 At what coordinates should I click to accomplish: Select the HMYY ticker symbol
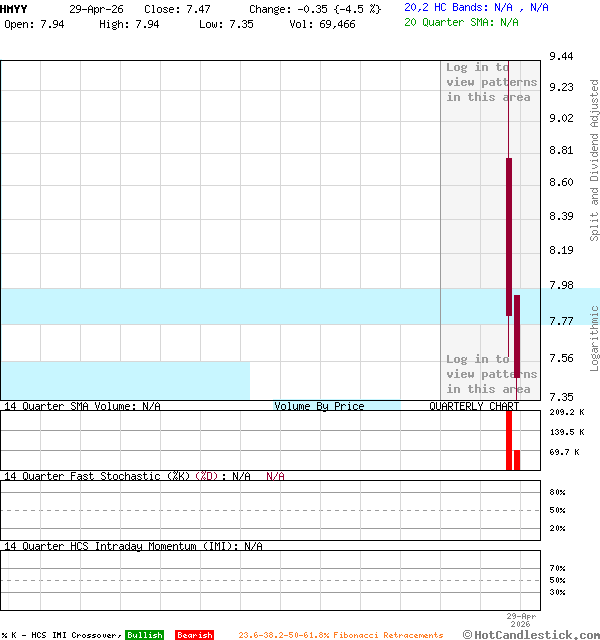click(14, 8)
